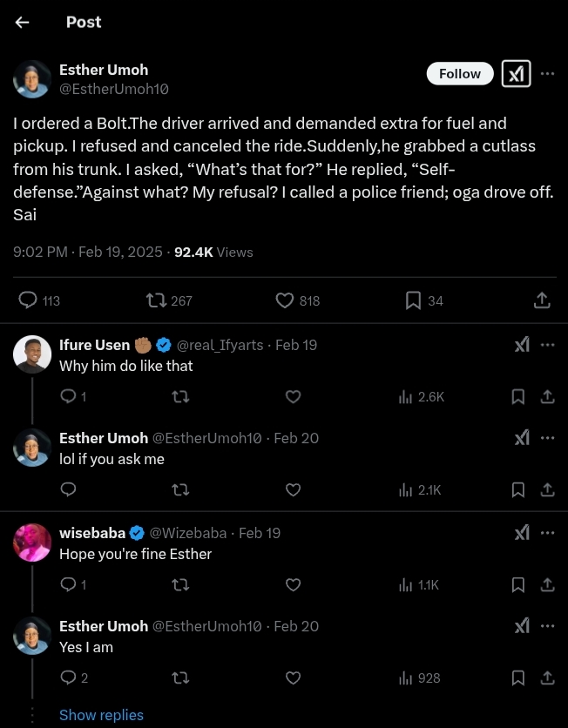Click the back arrow beside Post
Viewport: 568px width, 728px height.
[x=23, y=23]
